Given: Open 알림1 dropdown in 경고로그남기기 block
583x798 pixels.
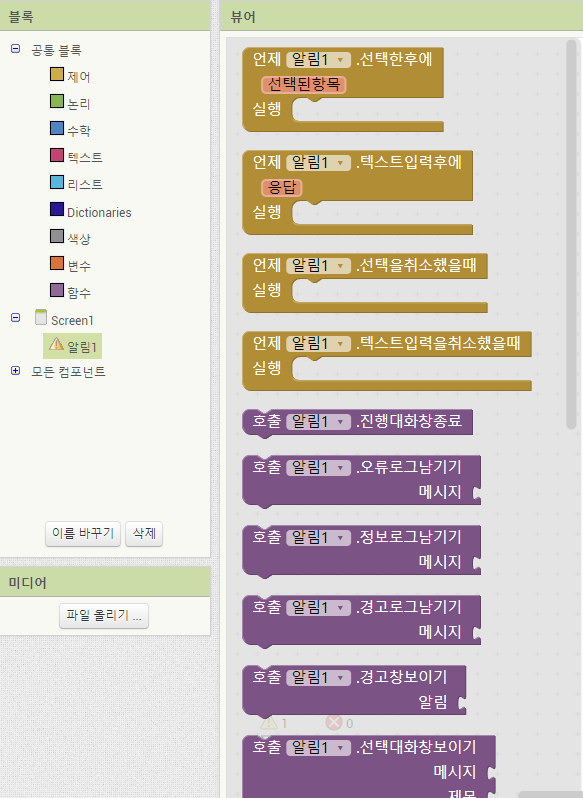Looking at the screenshot, I should point(318,608).
